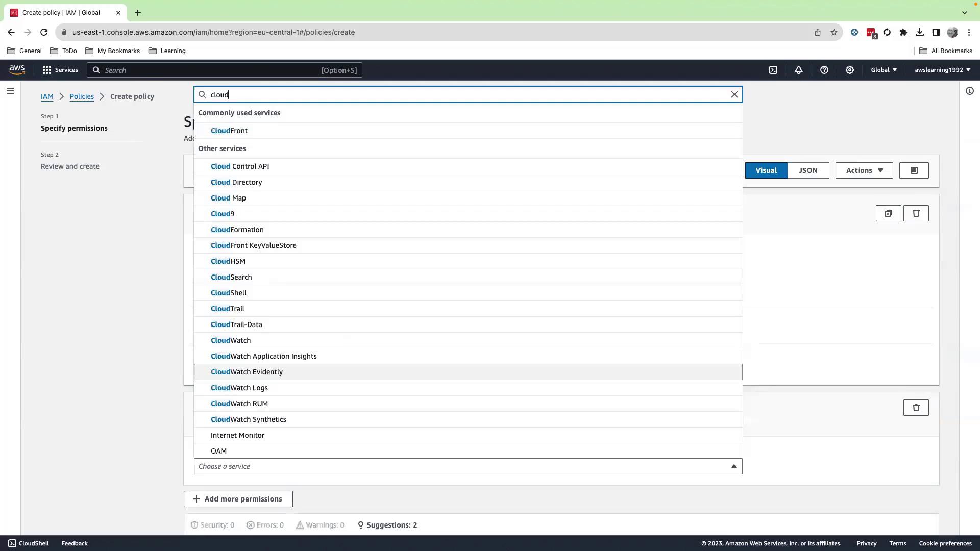The image size is (980, 551).
Task: Click Add more permissions button
Action: (238, 499)
